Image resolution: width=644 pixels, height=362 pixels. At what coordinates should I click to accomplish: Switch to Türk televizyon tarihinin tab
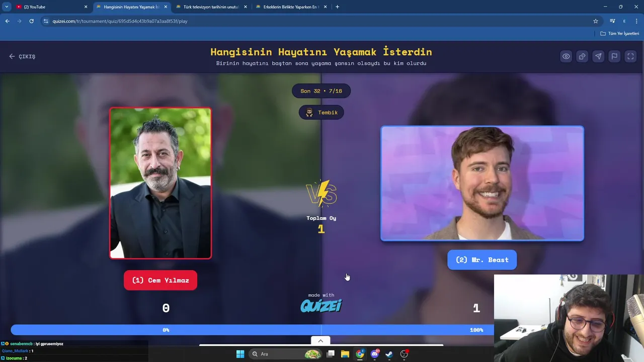click(211, 7)
